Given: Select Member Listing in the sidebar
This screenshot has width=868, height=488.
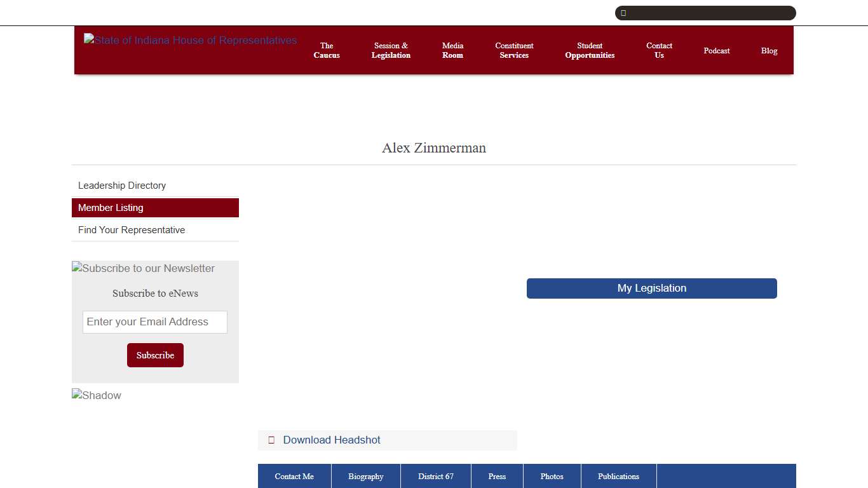Looking at the screenshot, I should pyautogui.click(x=111, y=208).
